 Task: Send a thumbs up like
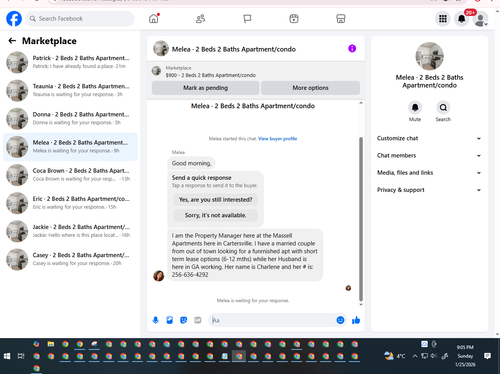(356, 320)
